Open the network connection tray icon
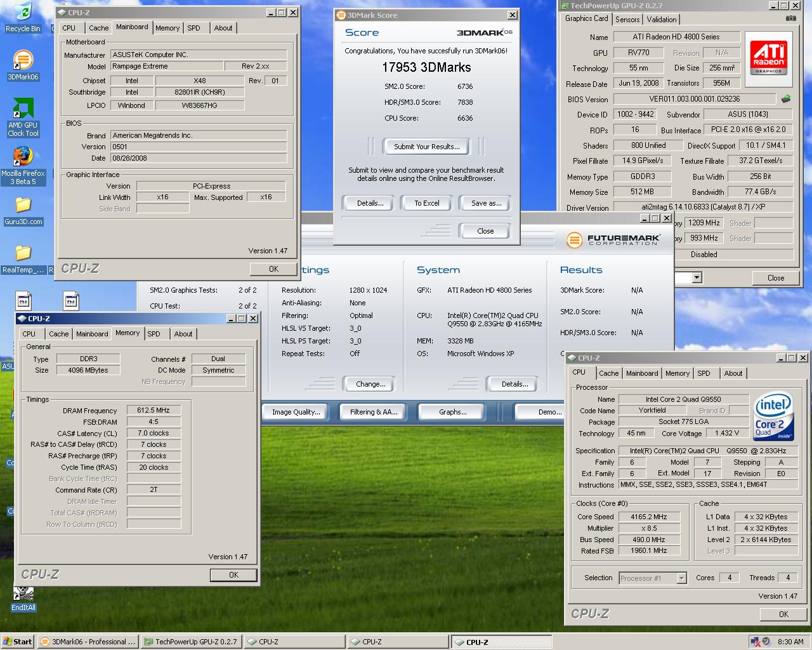This screenshot has height=650, width=812. (x=755, y=642)
